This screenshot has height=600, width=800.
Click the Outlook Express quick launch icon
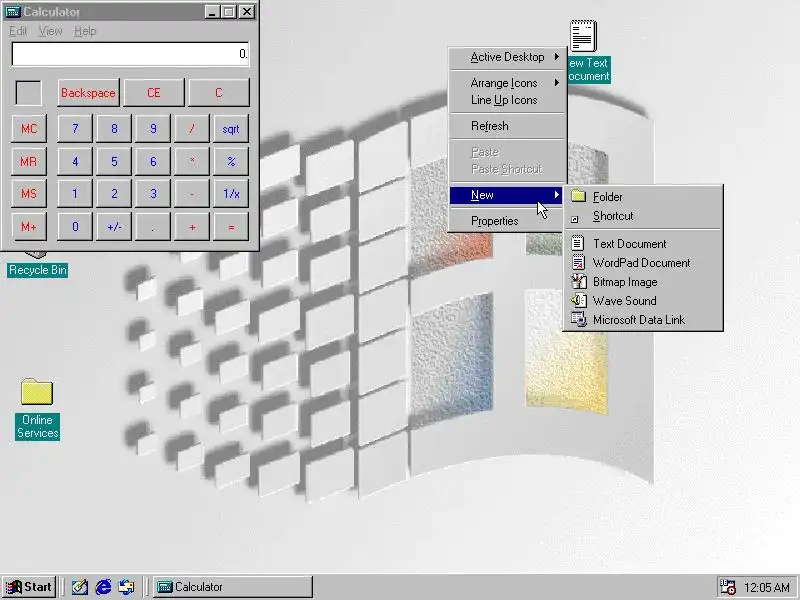click(126, 587)
